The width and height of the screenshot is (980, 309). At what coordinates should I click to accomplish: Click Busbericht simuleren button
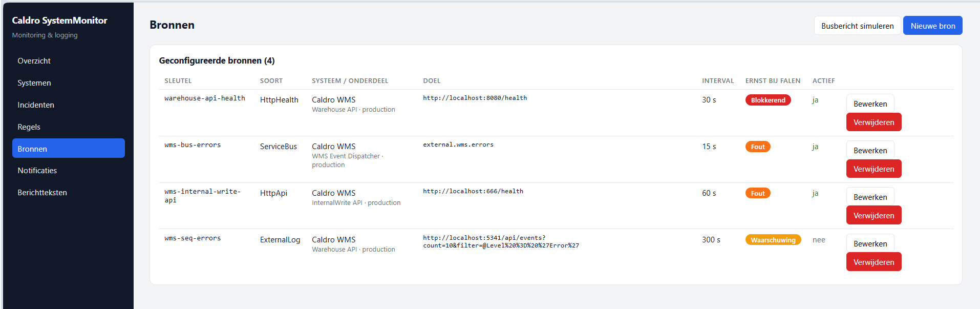(857, 26)
